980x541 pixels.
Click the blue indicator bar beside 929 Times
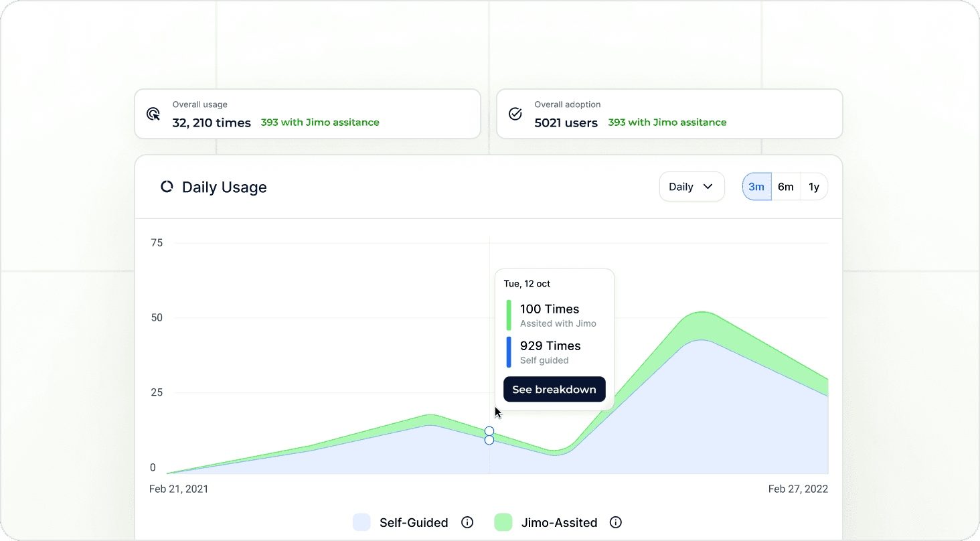point(508,352)
